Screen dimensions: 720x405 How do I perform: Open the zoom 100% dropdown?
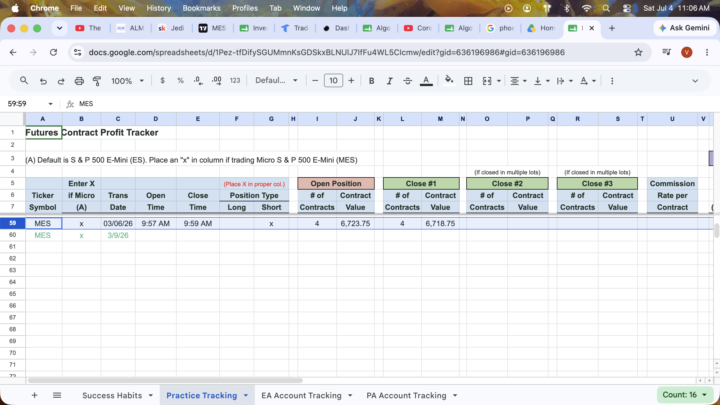click(127, 81)
